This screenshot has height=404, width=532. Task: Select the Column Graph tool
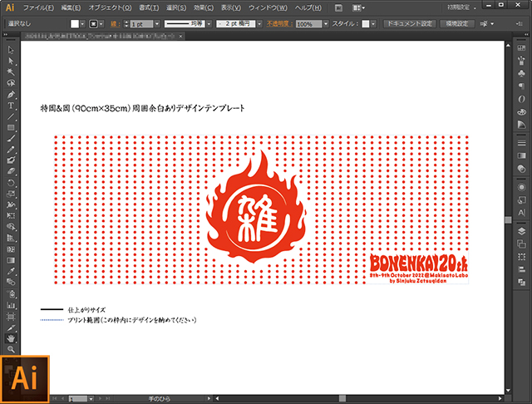(11, 305)
